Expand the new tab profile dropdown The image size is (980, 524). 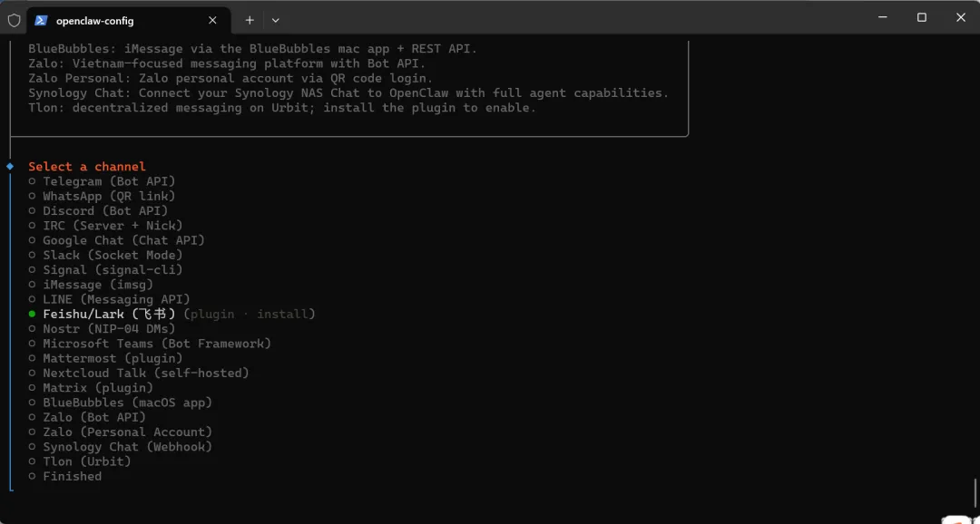[276, 20]
